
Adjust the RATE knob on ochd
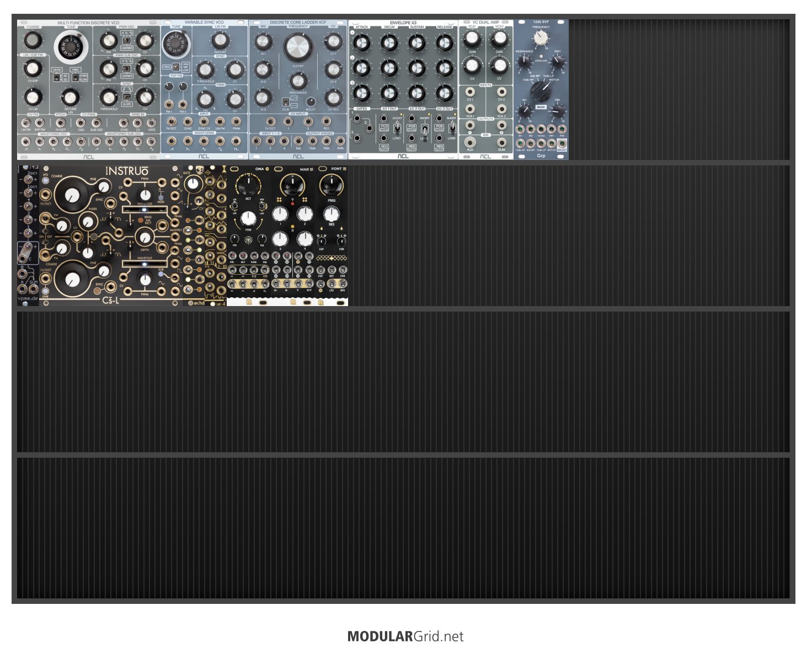(193, 184)
